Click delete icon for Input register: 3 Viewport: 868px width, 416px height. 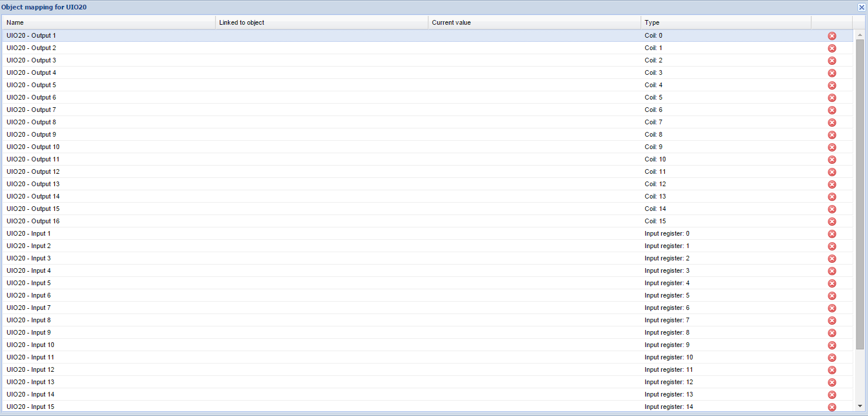tap(832, 271)
